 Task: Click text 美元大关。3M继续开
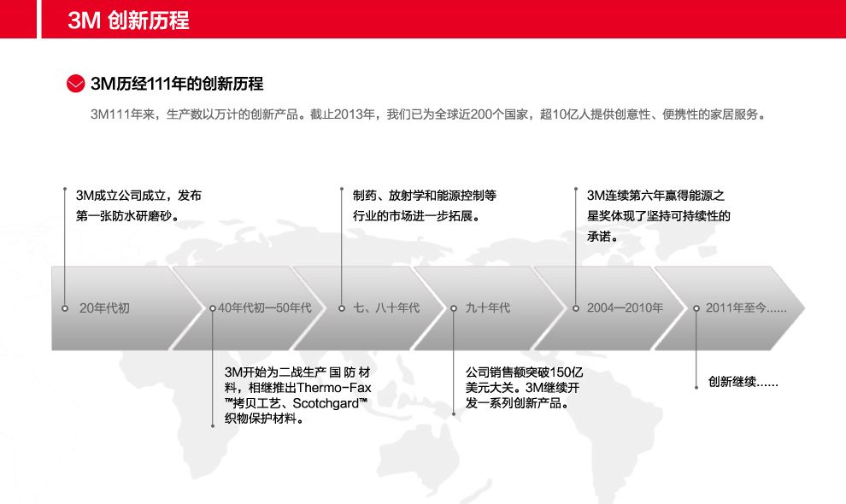(523, 388)
